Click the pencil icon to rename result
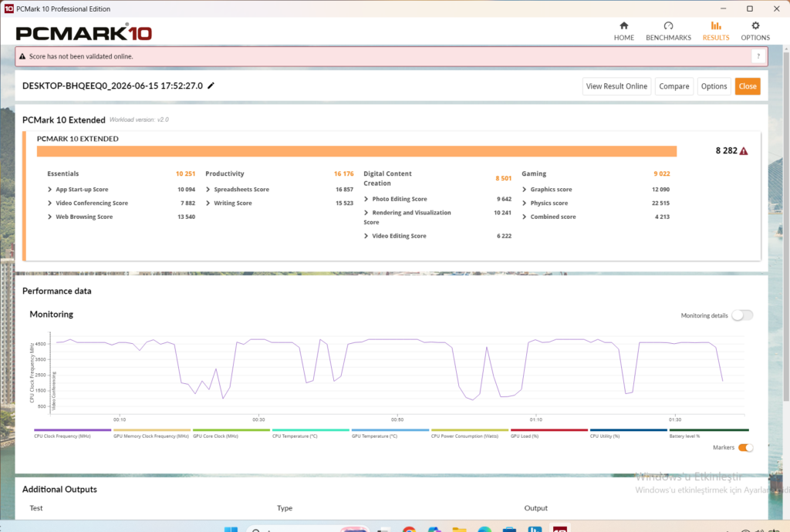Screen dimensions: 790x532 pyautogui.click(x=211, y=86)
